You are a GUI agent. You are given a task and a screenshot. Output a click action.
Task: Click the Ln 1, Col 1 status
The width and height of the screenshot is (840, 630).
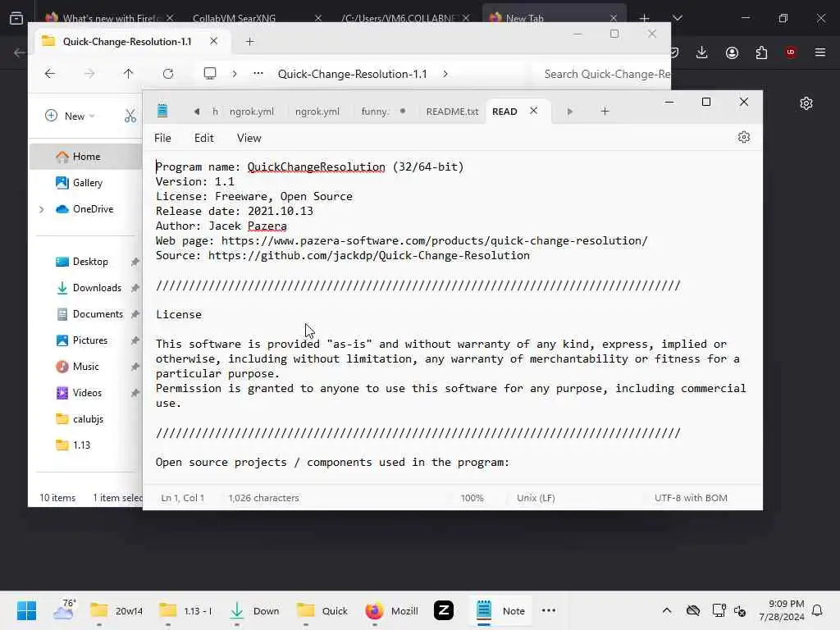(182, 498)
